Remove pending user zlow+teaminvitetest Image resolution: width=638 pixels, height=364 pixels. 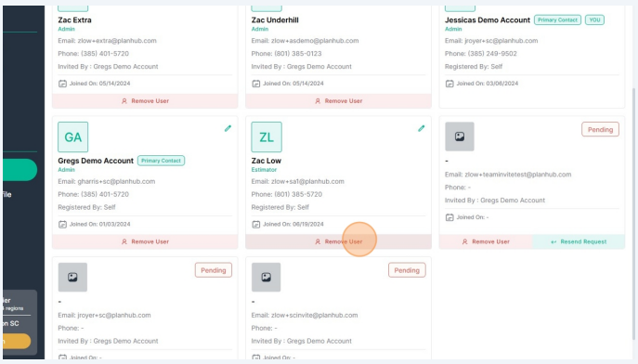click(486, 241)
